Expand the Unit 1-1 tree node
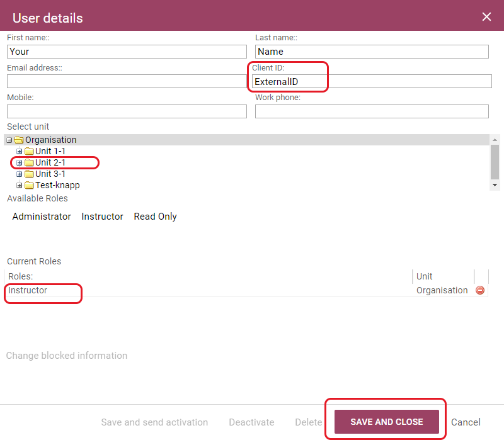 20,152
